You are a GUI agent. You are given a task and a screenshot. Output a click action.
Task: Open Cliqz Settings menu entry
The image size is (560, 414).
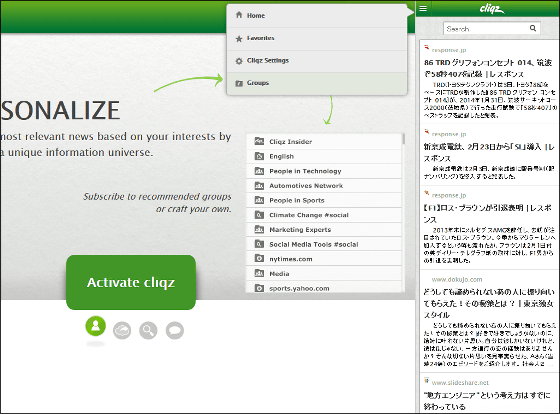tap(317, 61)
